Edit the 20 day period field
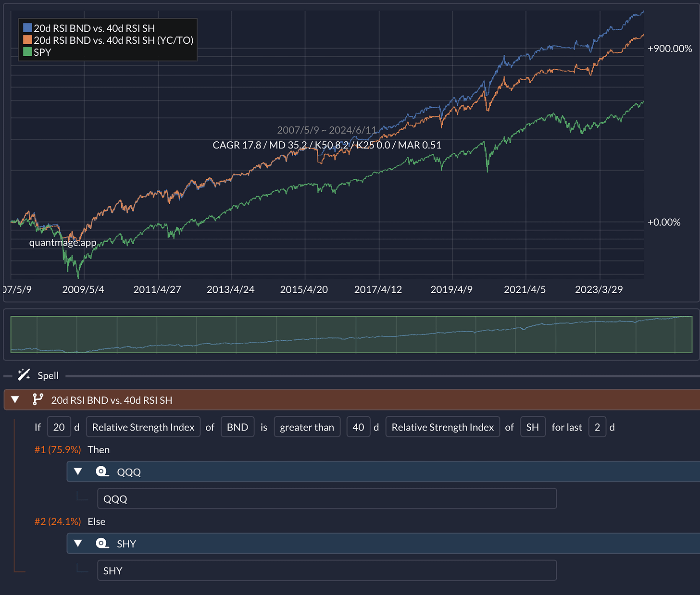This screenshot has width=700, height=595. 59,427
